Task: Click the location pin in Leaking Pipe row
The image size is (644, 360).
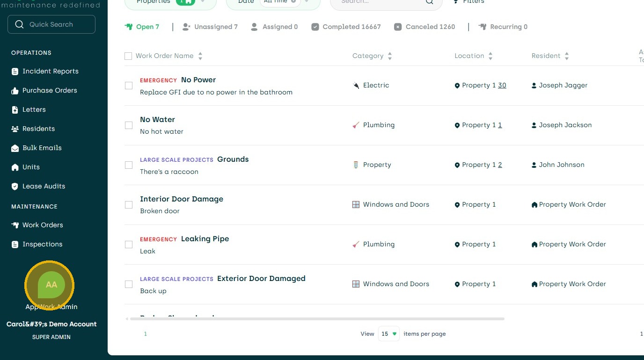Action: 457,245
